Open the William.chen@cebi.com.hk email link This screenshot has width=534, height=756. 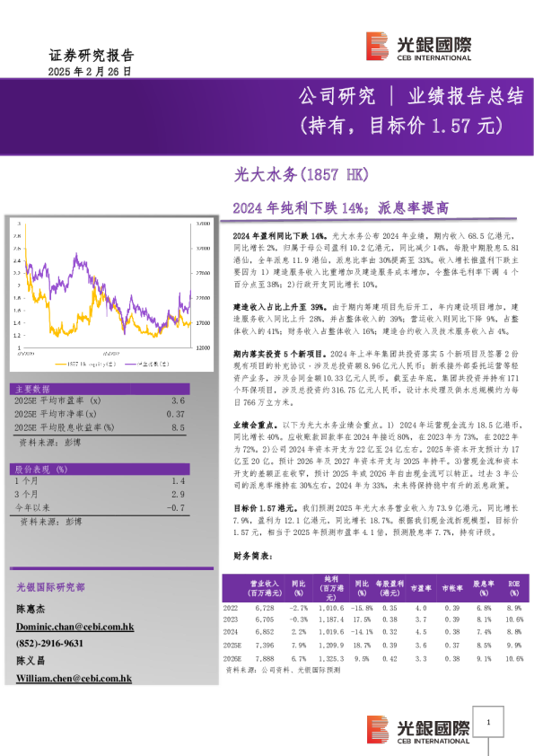(74, 679)
